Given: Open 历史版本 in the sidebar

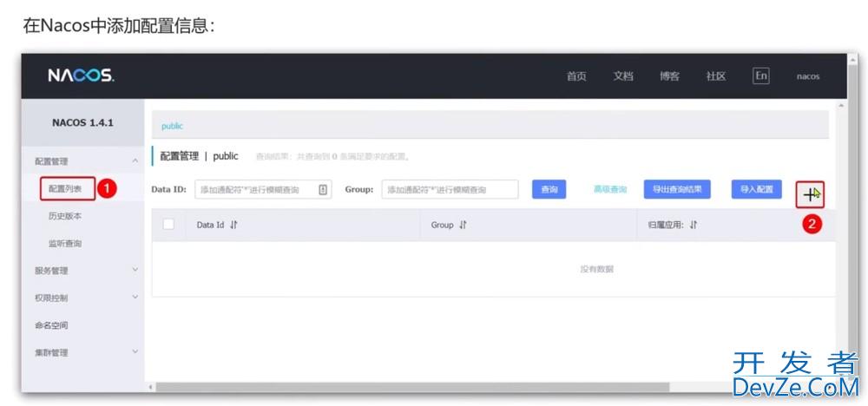Looking at the screenshot, I should click(x=65, y=216).
